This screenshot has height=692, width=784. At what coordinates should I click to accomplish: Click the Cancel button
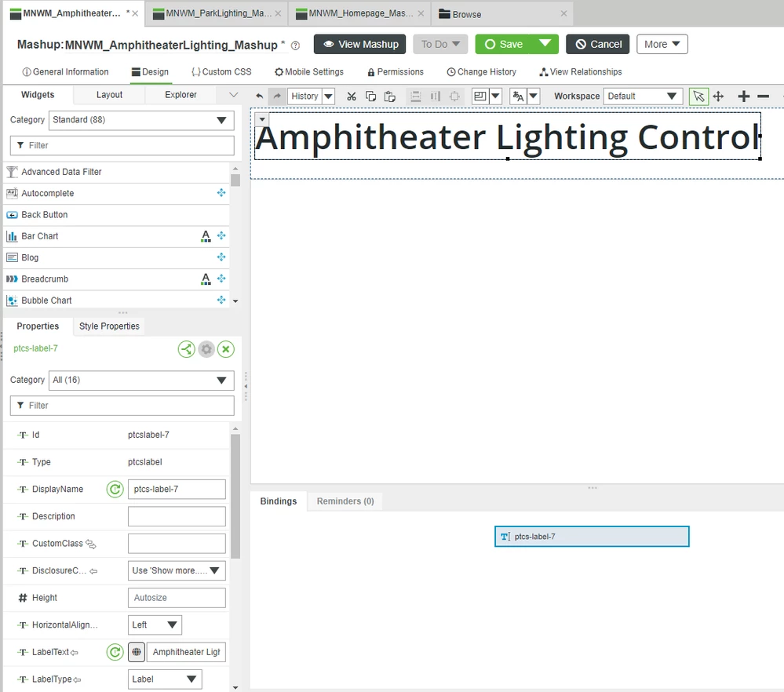click(x=597, y=44)
